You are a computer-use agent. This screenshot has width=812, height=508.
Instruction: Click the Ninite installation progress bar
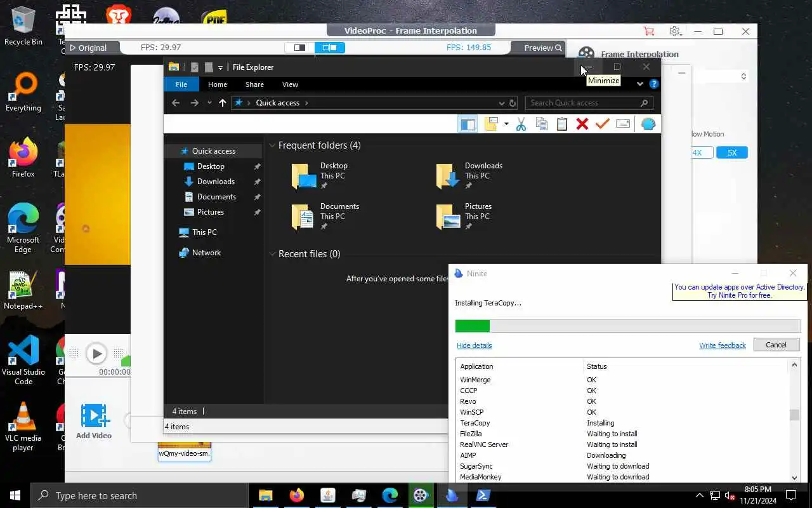click(628, 326)
